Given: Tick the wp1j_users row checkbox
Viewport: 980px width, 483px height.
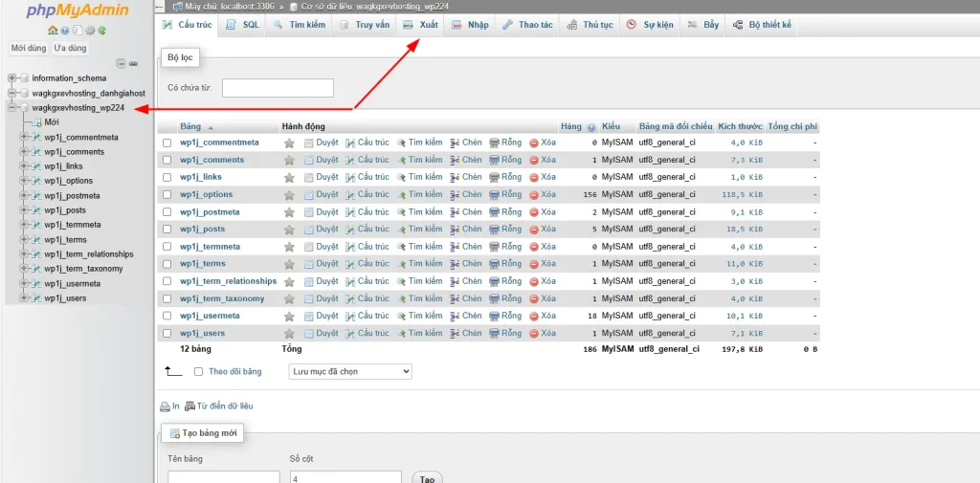Looking at the screenshot, I should (167, 334).
